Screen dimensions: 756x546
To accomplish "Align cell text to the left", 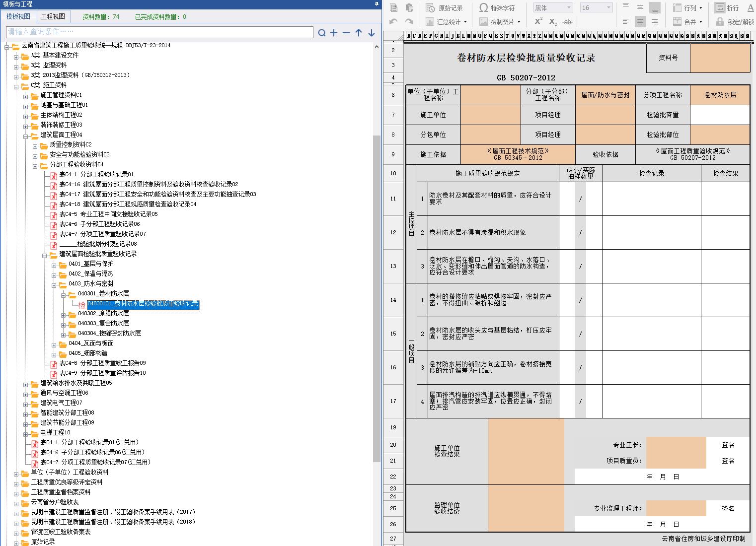I will 626,21.
